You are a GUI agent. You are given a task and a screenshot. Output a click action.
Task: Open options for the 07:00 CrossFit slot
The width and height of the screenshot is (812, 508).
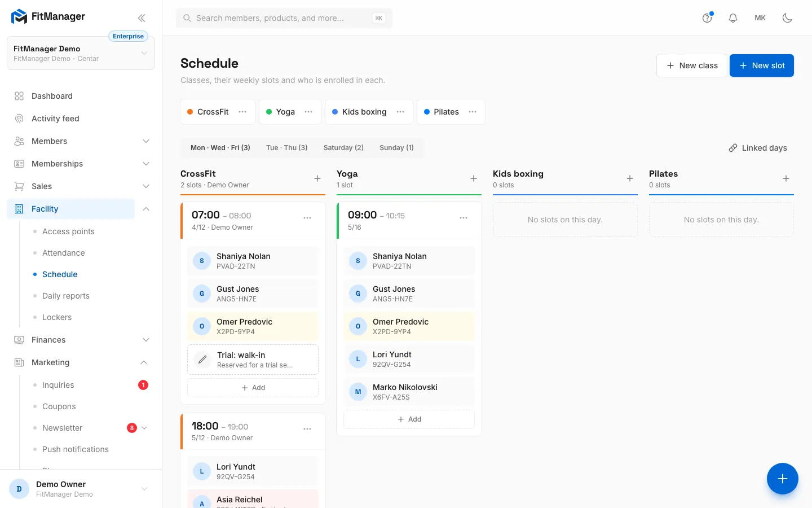coord(307,218)
